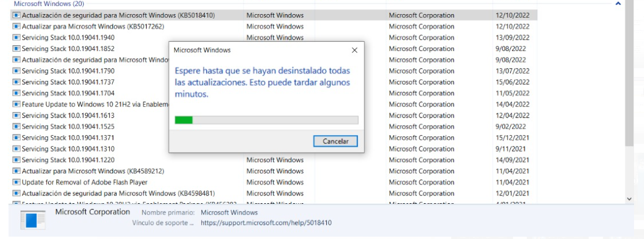This screenshot has height=239, width=644.
Task: Click the Microsoft Corporation title in details pane
Action: (x=93, y=212)
